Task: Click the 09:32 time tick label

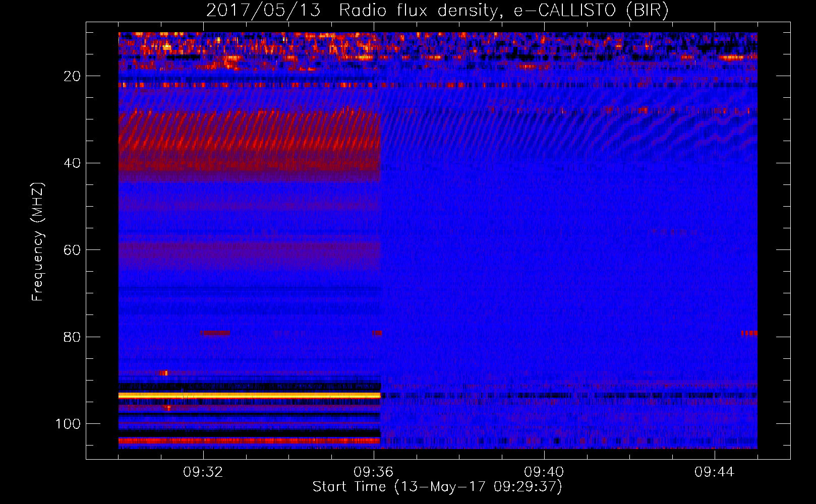Action: click(203, 472)
